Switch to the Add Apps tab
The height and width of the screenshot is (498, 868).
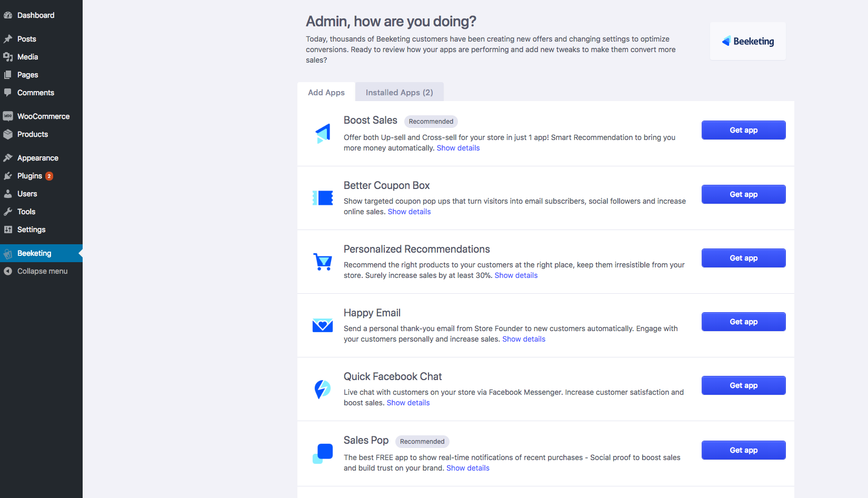click(326, 92)
